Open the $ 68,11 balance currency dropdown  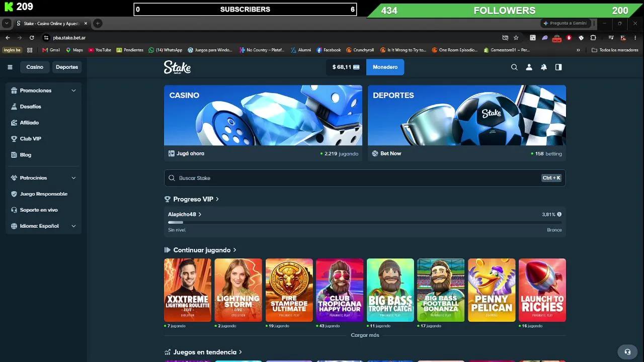click(x=346, y=67)
